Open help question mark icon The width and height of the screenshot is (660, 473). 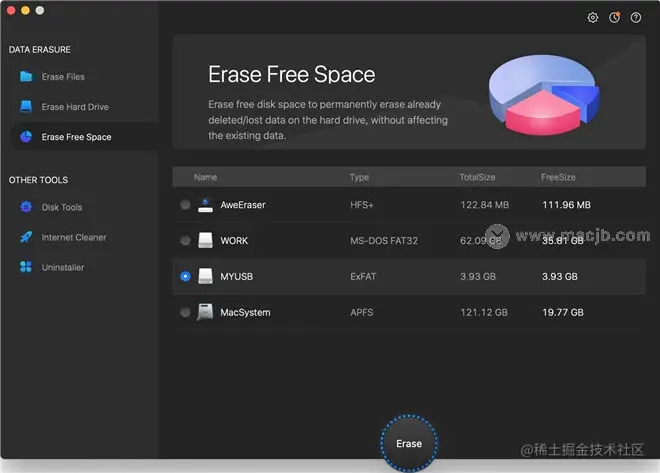pos(636,17)
